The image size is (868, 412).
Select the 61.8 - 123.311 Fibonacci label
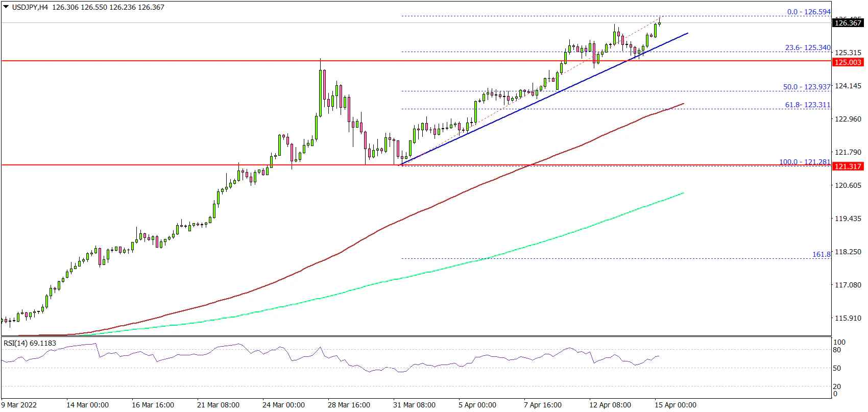808,105
